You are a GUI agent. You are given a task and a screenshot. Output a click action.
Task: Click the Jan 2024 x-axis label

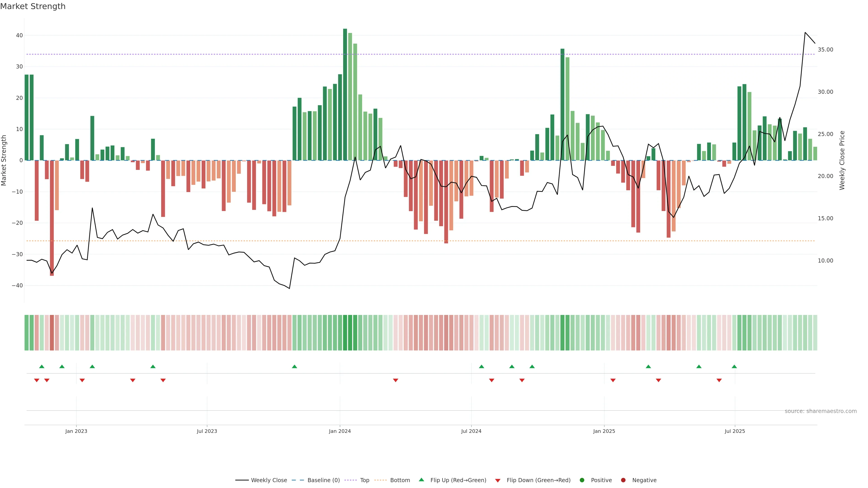(x=340, y=431)
